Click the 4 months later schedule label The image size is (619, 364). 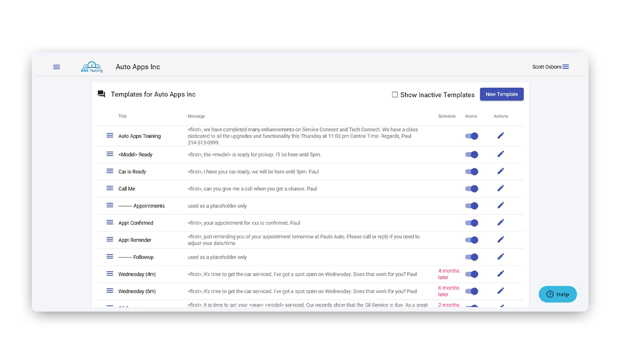pos(448,273)
